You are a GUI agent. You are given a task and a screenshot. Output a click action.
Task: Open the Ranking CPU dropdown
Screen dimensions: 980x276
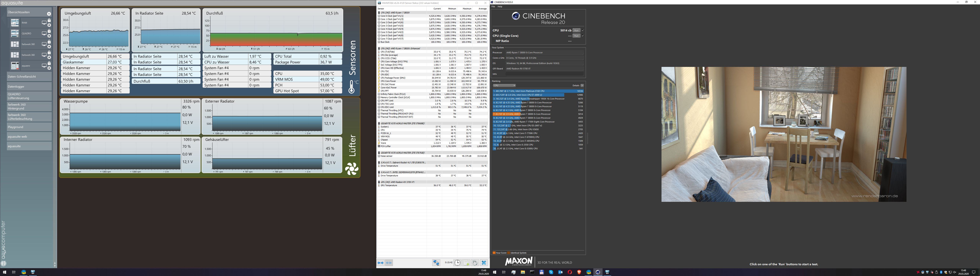click(505, 85)
